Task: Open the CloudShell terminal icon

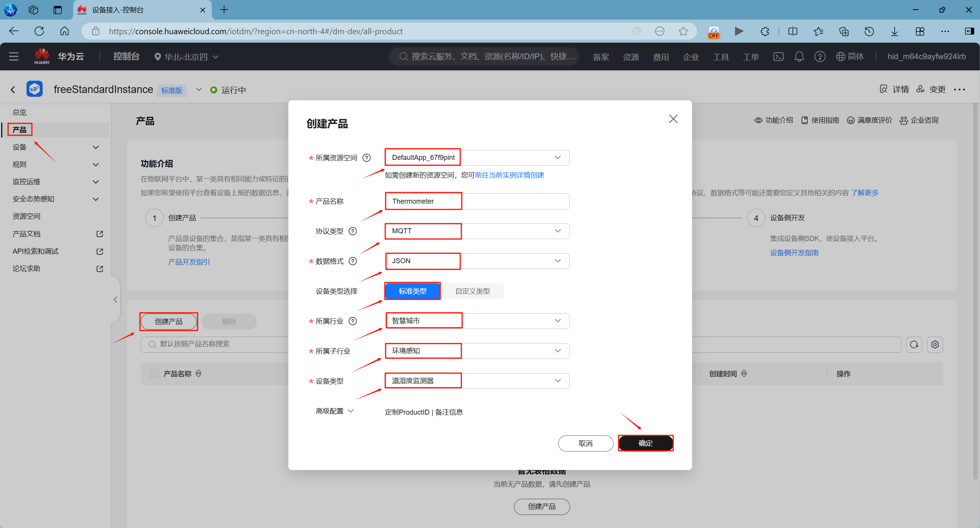Action: coord(778,57)
